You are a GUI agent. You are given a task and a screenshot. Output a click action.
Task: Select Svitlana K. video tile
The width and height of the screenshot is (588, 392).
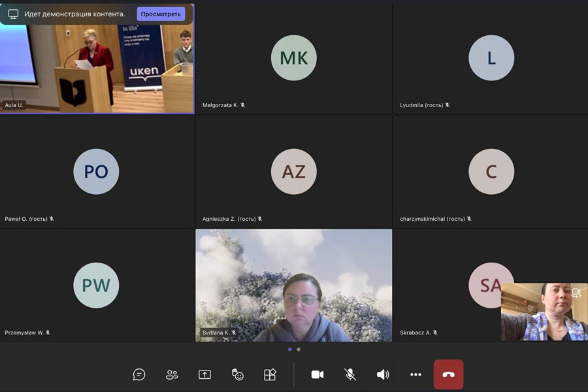[x=293, y=285]
